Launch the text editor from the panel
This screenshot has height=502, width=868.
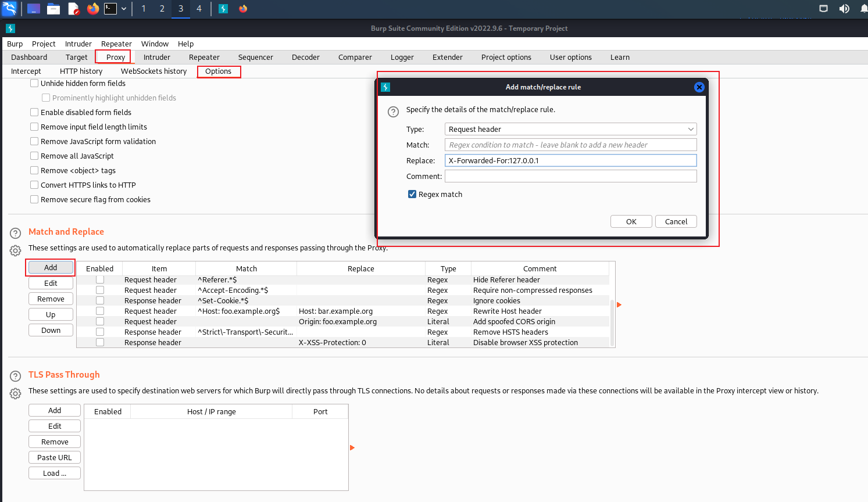73,9
